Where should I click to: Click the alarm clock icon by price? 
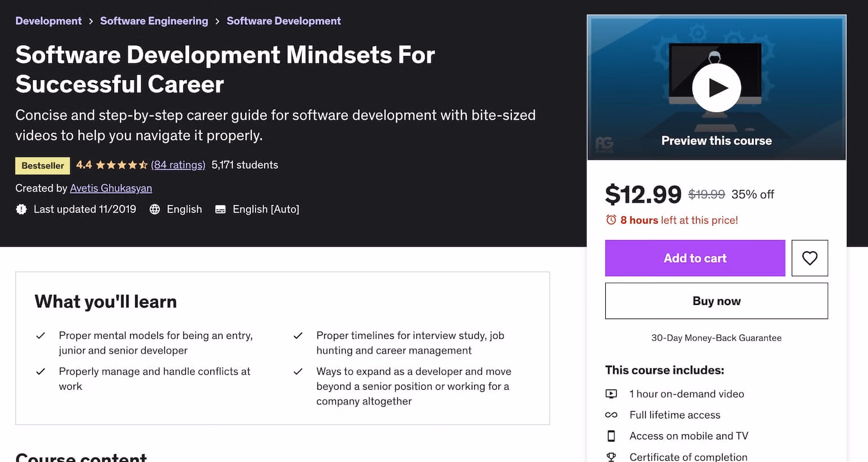611,220
